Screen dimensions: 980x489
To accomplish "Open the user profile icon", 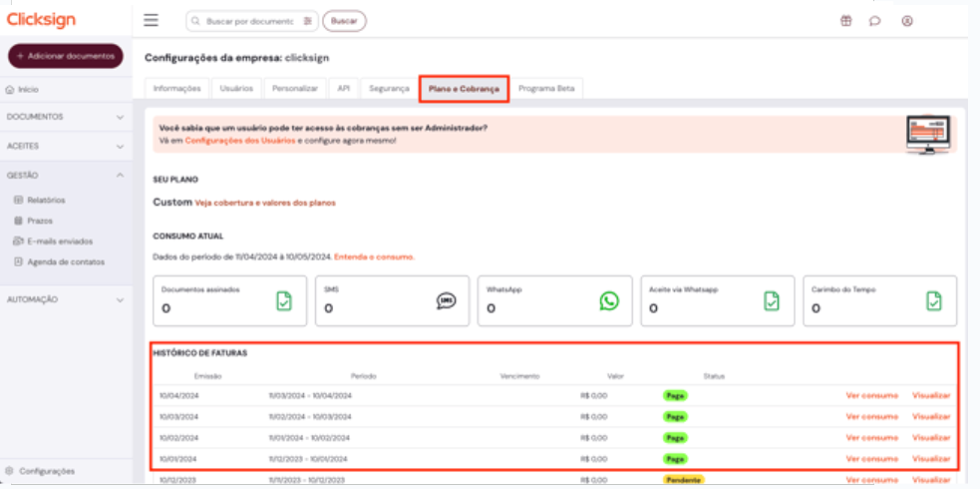I will pyautogui.click(x=906, y=21).
